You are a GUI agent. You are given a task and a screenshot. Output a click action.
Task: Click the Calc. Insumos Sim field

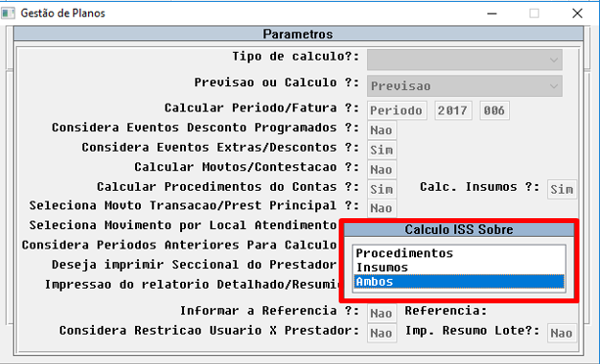(562, 189)
